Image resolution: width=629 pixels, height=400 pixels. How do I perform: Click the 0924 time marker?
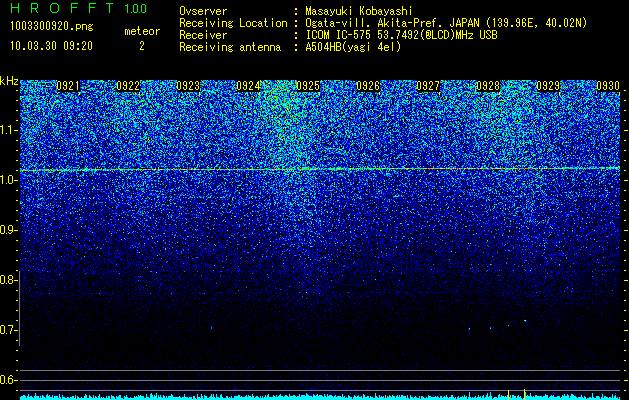coord(248,86)
